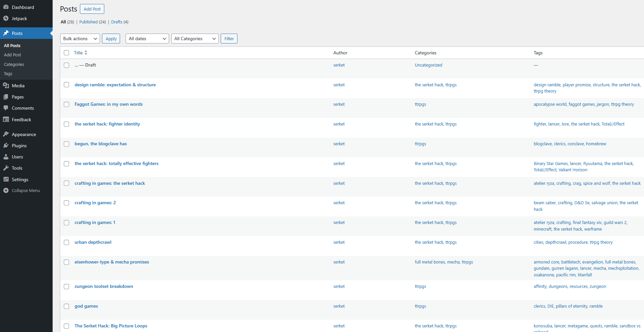The image size is (644, 332).
Task: Select checkbox for design ramble post
Action: pyautogui.click(x=66, y=85)
